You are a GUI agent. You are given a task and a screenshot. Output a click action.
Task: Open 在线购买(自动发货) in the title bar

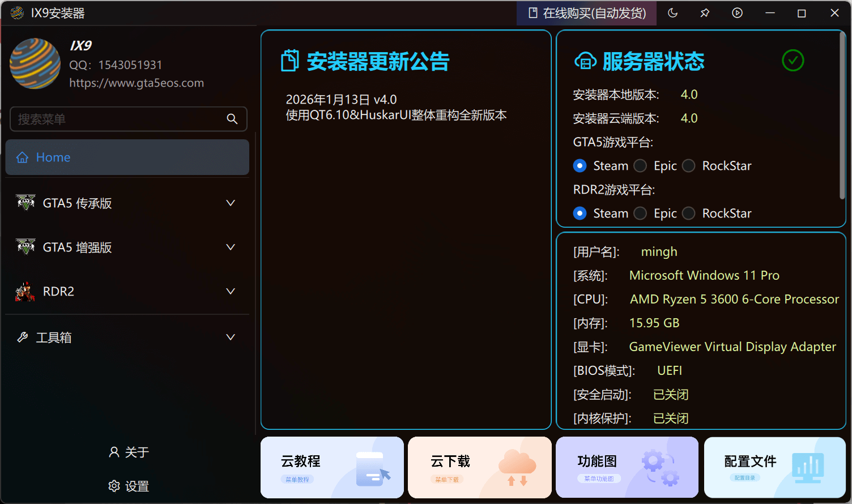[x=586, y=12]
